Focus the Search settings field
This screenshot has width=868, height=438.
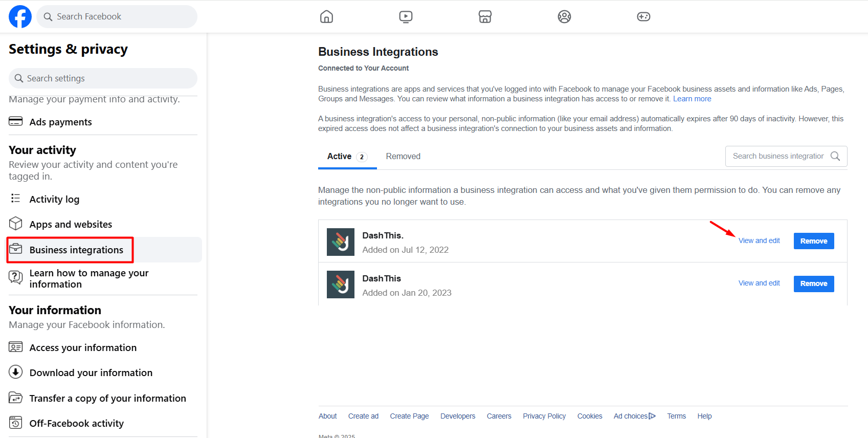[x=103, y=78]
